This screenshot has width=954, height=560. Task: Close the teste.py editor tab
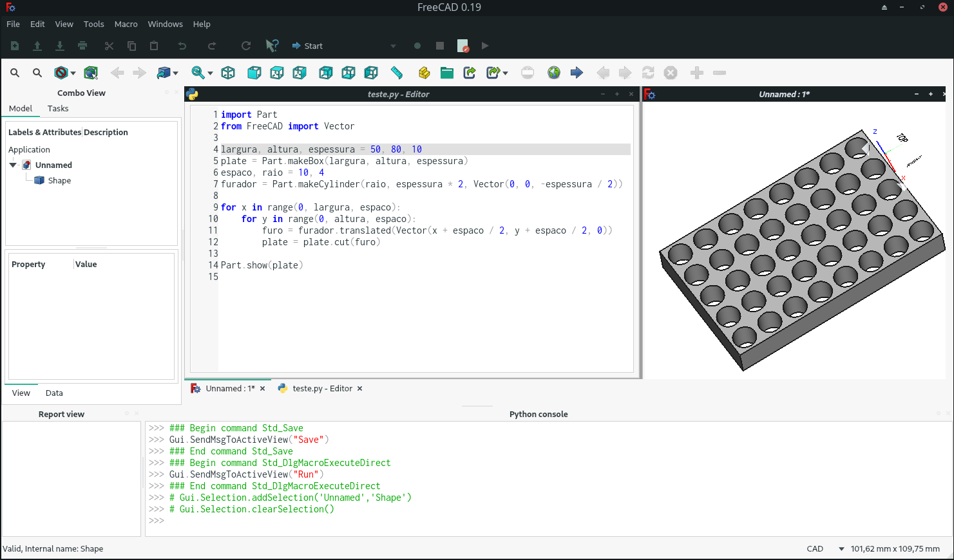(359, 388)
